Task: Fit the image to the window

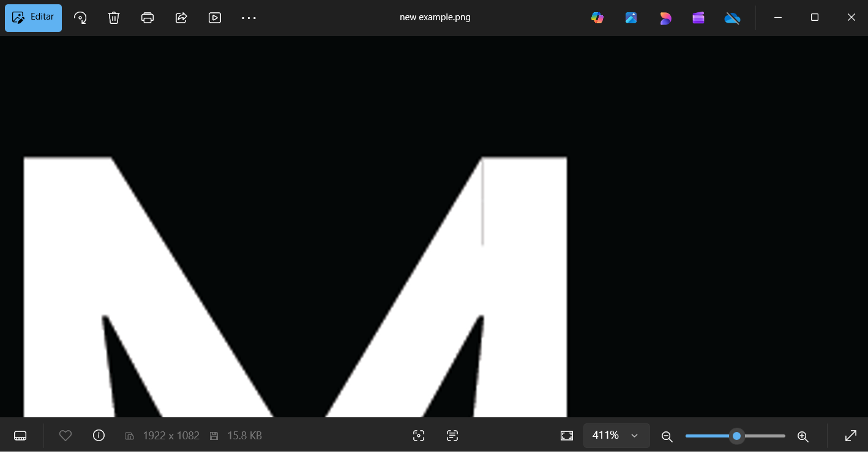Action: point(567,435)
